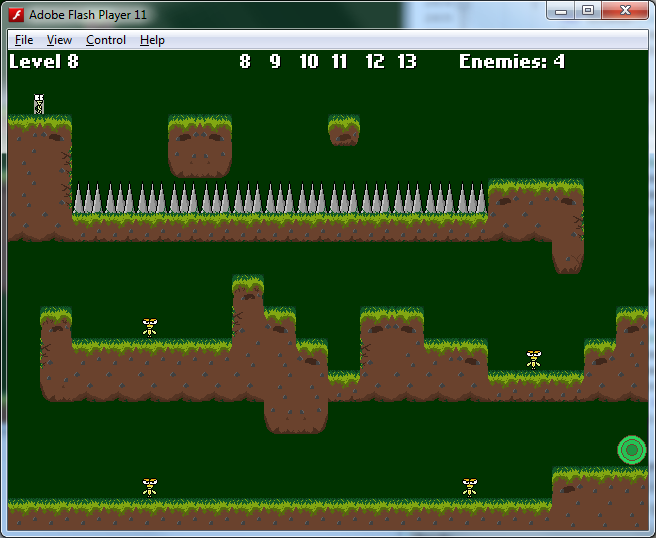Open the File menu
656x538 pixels.
click(x=24, y=40)
